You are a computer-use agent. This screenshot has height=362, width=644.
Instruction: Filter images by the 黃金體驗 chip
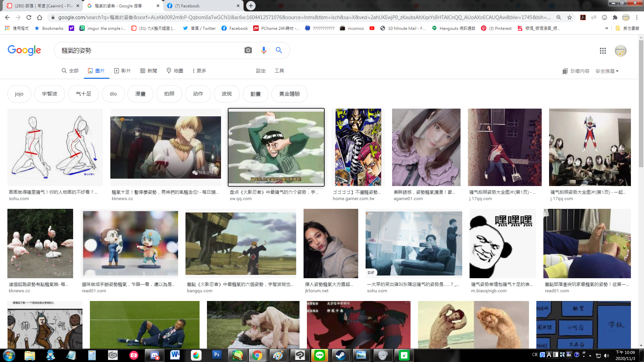click(289, 94)
